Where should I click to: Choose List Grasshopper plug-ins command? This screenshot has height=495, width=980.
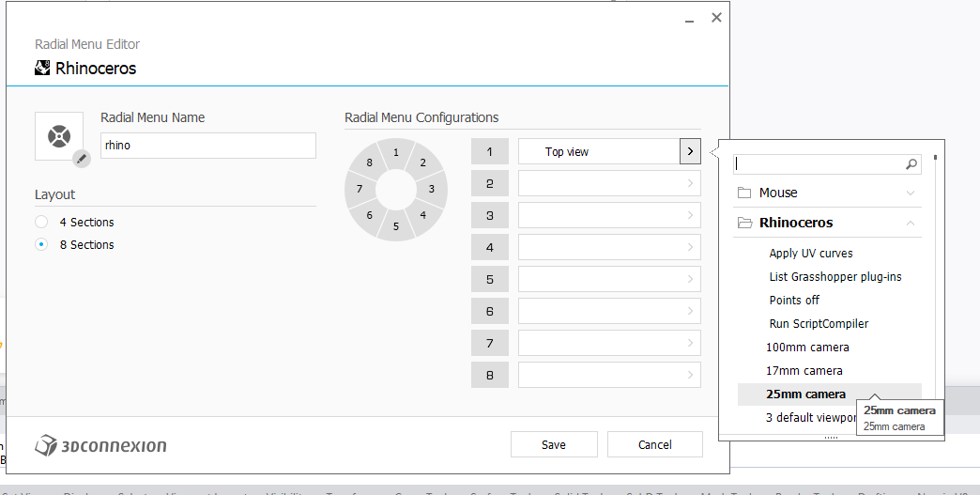click(835, 276)
